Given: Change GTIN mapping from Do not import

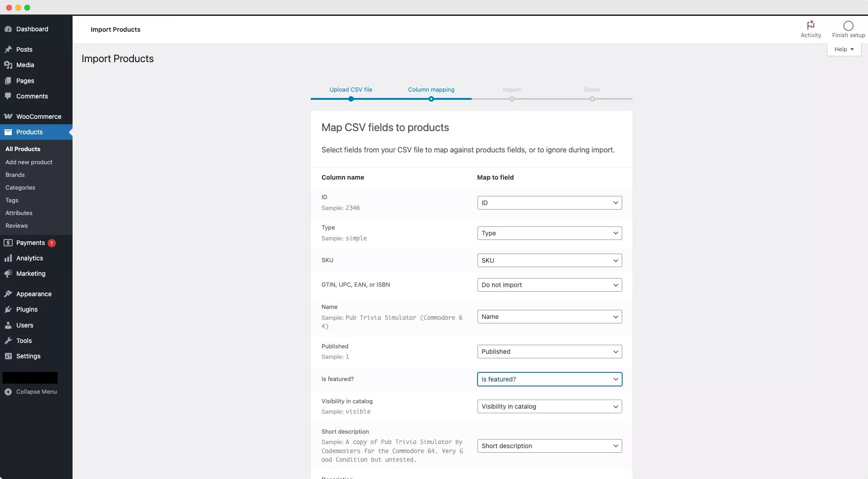Looking at the screenshot, I should (549, 285).
